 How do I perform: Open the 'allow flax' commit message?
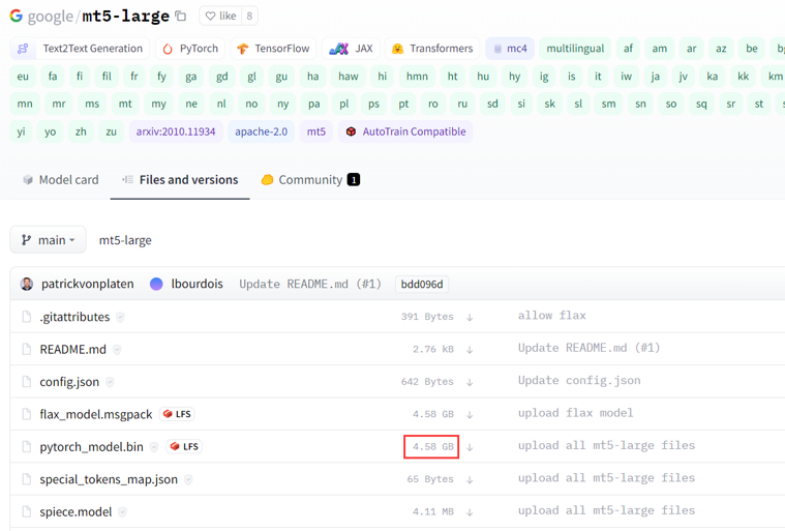(552, 315)
